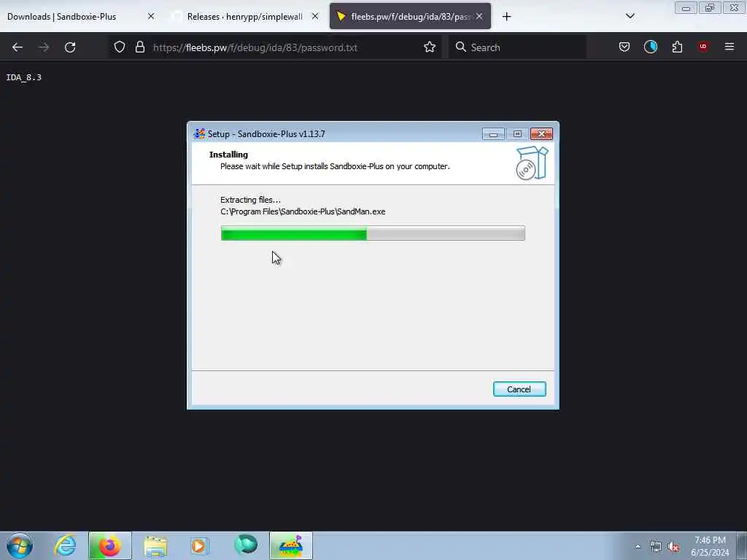Viewport: 747px width, 560px height.
Task: Click the muted volume tray icon
Action: [x=673, y=547]
